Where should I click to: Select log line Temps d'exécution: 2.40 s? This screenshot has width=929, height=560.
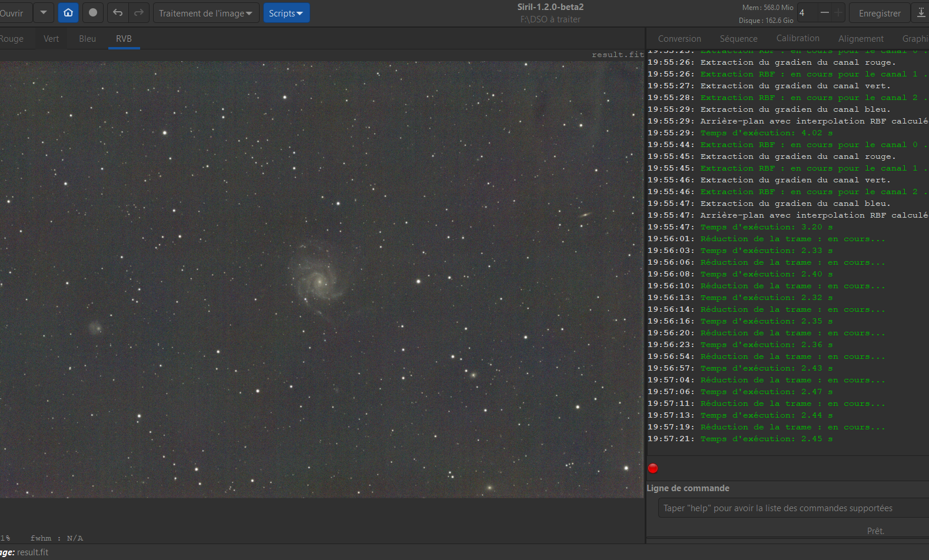click(x=740, y=274)
